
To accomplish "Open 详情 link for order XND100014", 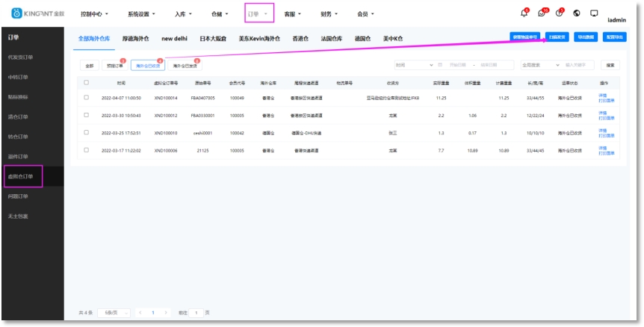I will (602, 95).
